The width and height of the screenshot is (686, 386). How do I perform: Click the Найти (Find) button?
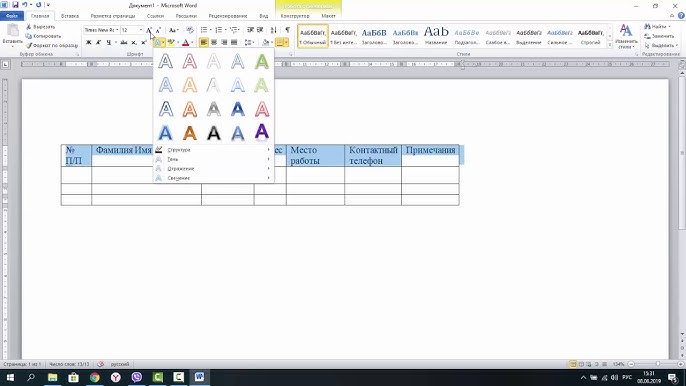(x=658, y=27)
